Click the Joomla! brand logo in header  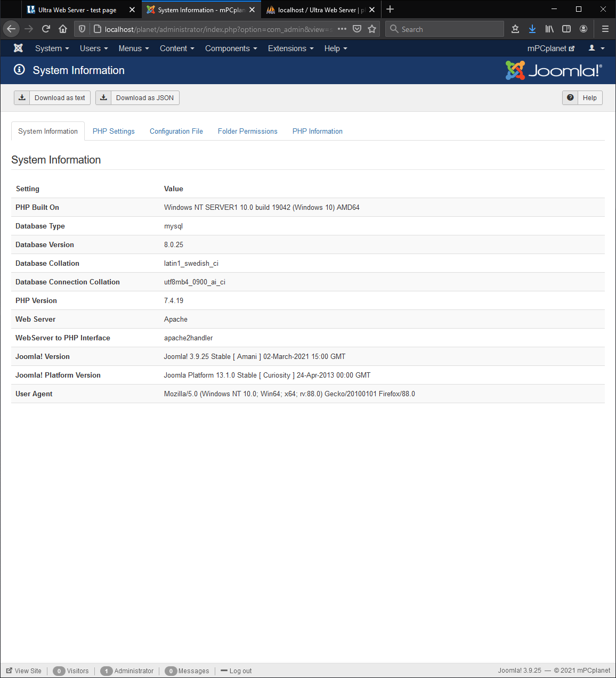click(x=554, y=70)
